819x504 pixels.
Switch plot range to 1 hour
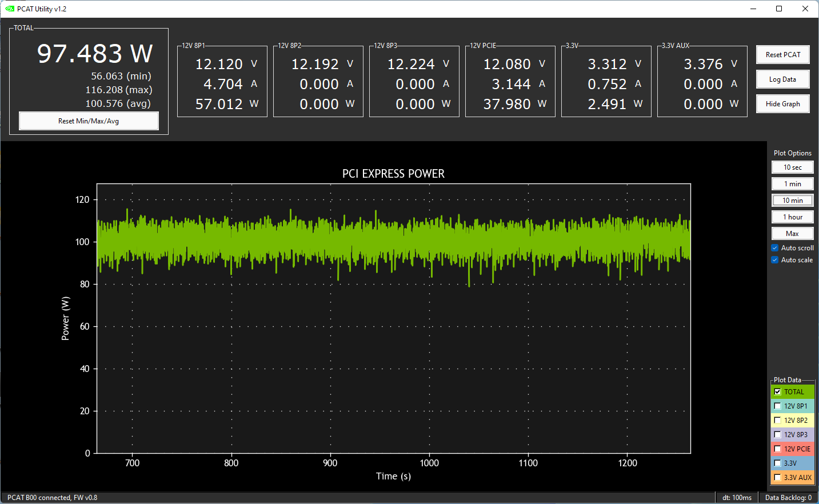(792, 217)
